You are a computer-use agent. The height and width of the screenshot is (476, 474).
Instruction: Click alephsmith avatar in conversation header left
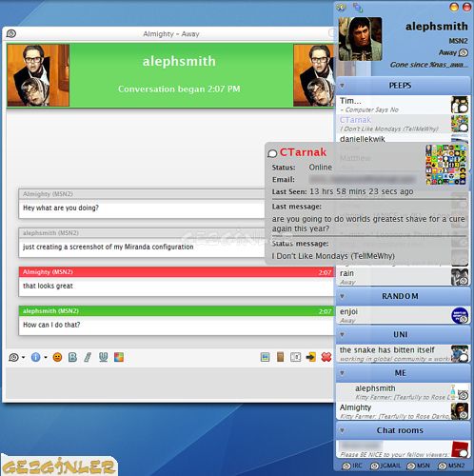click(x=38, y=75)
